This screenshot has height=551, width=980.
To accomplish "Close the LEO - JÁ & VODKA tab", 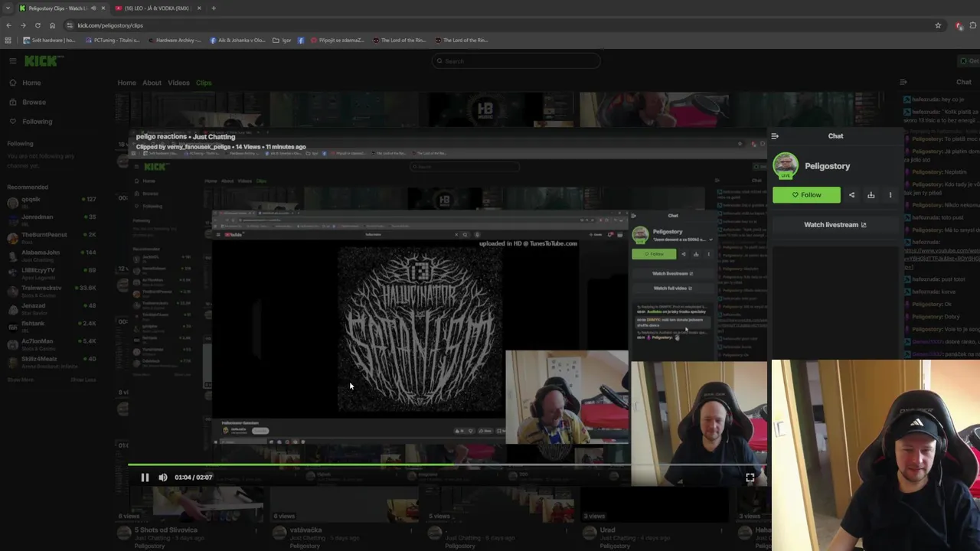I will pyautogui.click(x=199, y=8).
